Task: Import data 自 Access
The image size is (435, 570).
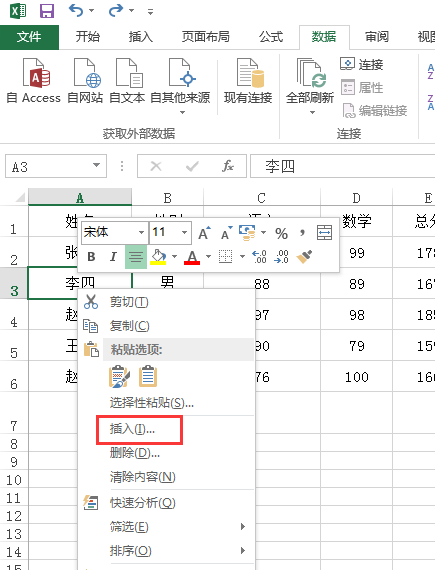Action: [x=34, y=81]
